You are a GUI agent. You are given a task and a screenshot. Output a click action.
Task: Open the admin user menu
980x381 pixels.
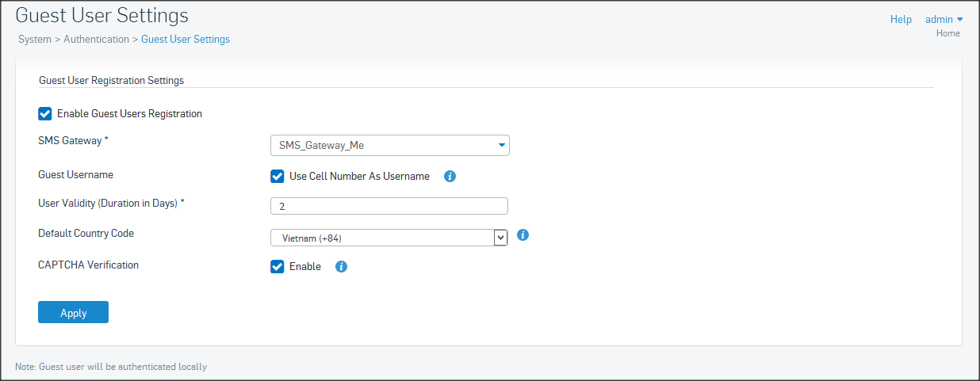click(944, 19)
